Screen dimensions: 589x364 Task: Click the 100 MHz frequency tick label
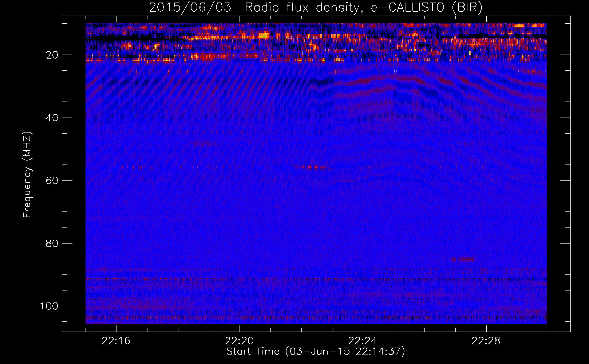pyautogui.click(x=49, y=306)
